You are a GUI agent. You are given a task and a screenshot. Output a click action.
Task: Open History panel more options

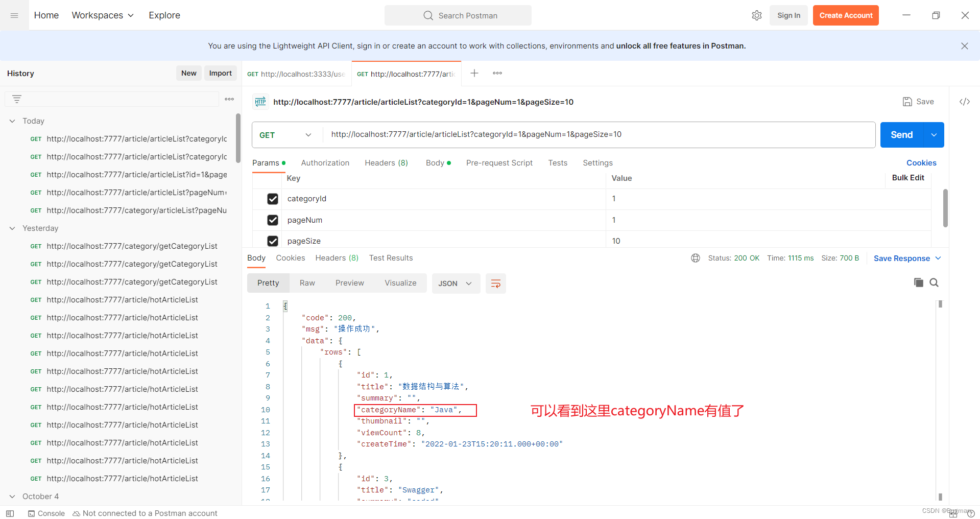(x=229, y=99)
